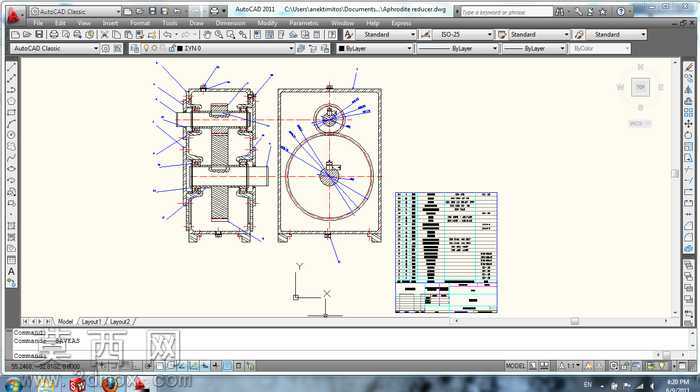Select the Multiline Text (A) tool
700x392 pixels.
12,271
